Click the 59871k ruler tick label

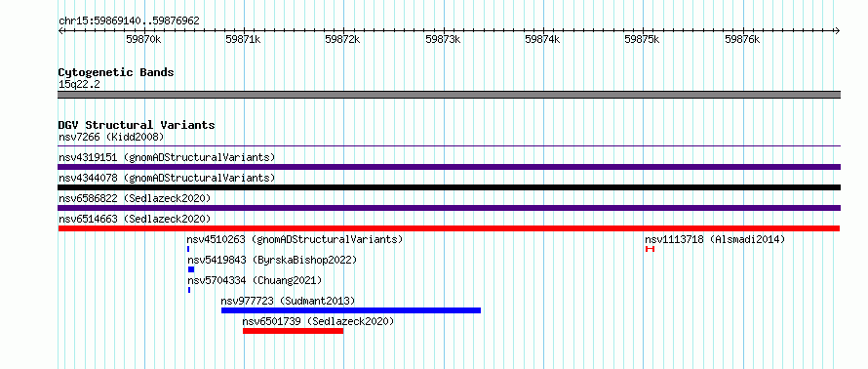coord(244,39)
